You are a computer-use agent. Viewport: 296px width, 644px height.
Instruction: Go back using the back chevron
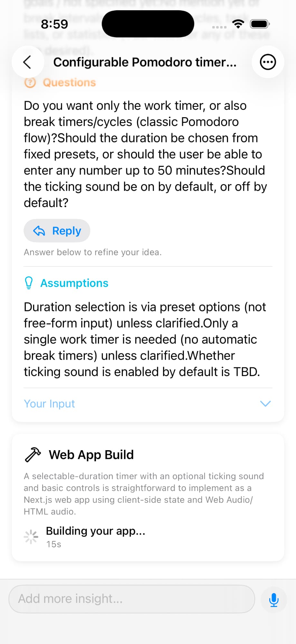coord(28,62)
